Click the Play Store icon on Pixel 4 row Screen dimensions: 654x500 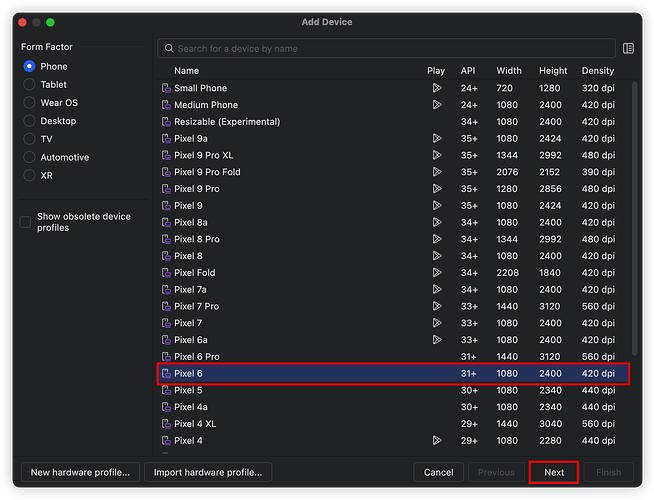point(436,440)
